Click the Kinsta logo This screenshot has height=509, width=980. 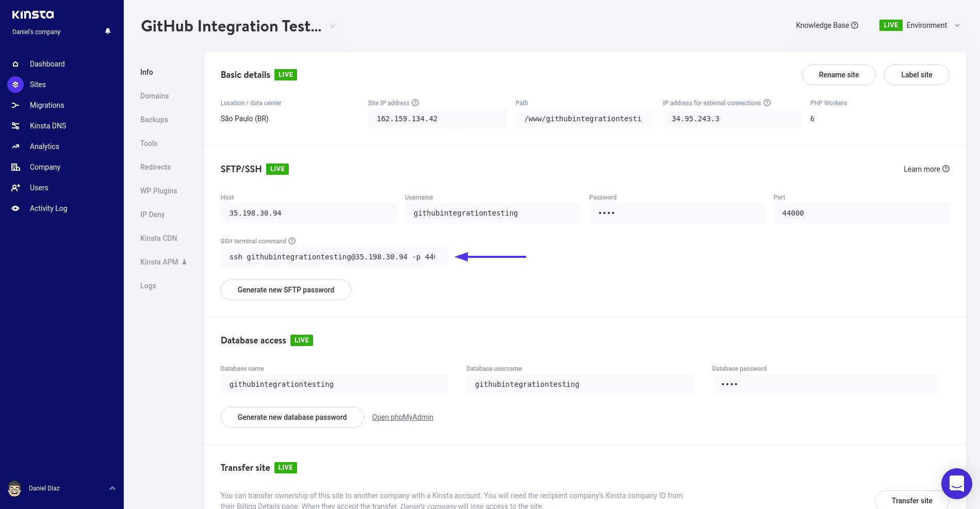click(x=33, y=14)
